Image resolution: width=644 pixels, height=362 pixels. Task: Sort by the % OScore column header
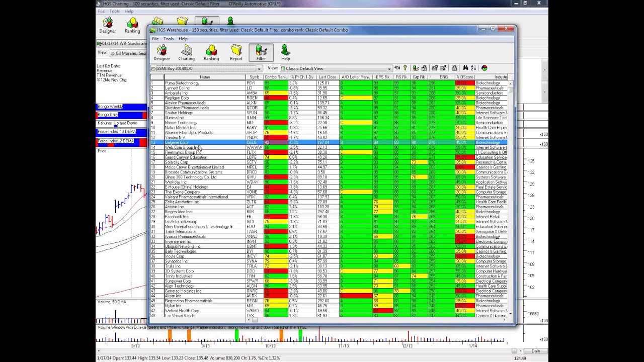(x=464, y=77)
